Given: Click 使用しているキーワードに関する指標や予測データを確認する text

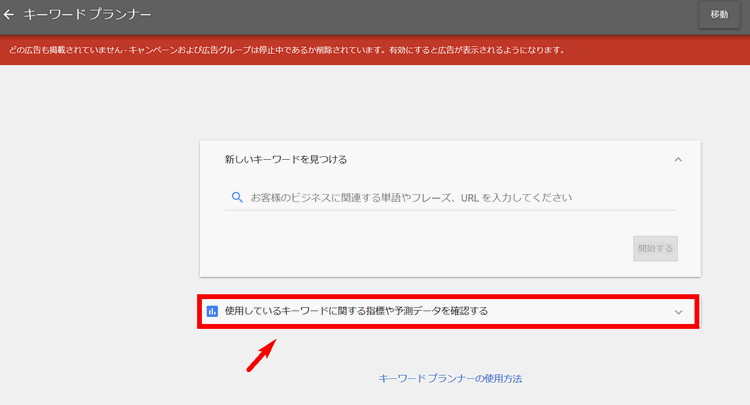Looking at the screenshot, I should [356, 311].
